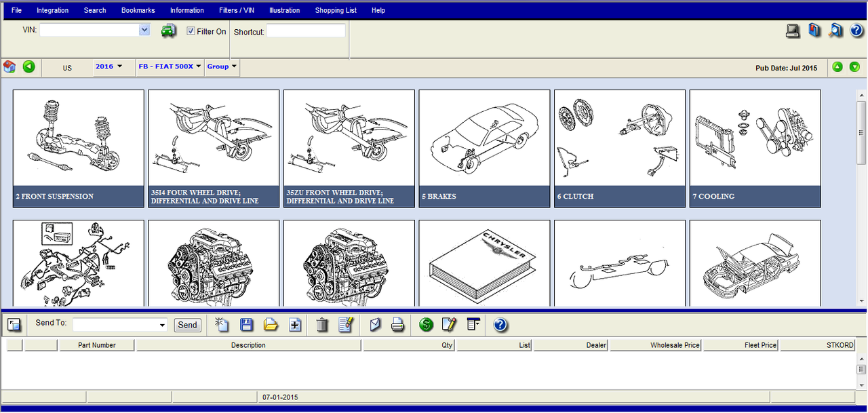Click the Fleet Price column header
This screenshot has height=413, width=868.
(741, 345)
